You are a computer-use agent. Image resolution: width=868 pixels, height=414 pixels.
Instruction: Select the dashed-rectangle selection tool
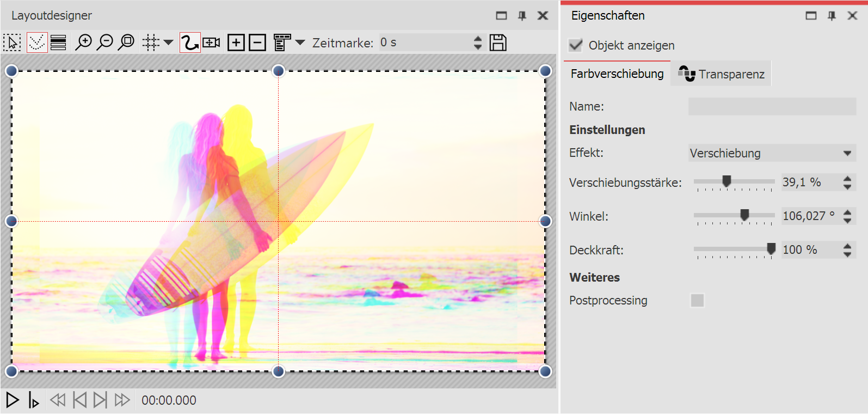click(12, 42)
